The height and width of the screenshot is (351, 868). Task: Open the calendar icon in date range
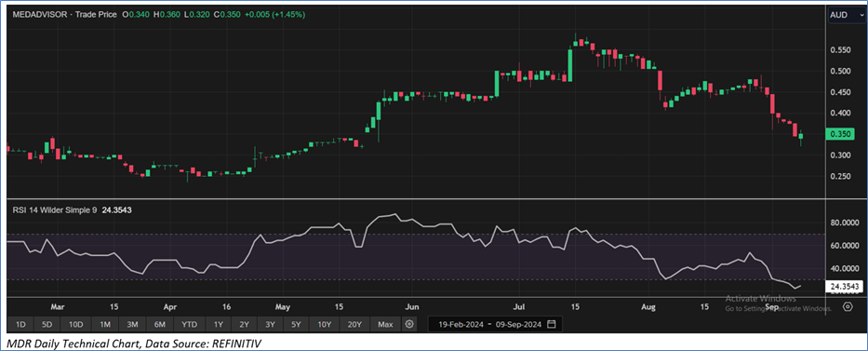tap(551, 324)
